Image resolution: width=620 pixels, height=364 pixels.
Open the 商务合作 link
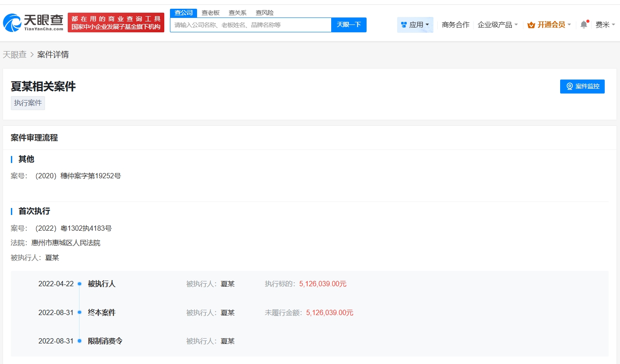click(x=455, y=25)
